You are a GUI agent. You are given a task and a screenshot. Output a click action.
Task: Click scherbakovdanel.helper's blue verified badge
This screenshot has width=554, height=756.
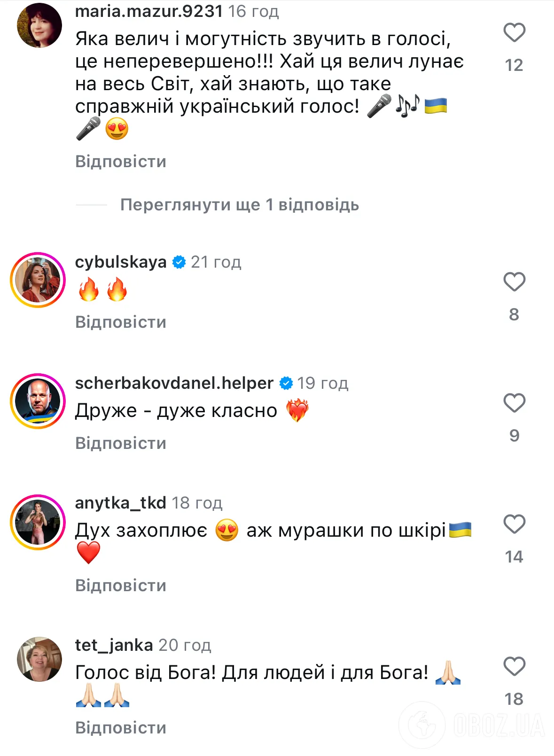(x=286, y=383)
